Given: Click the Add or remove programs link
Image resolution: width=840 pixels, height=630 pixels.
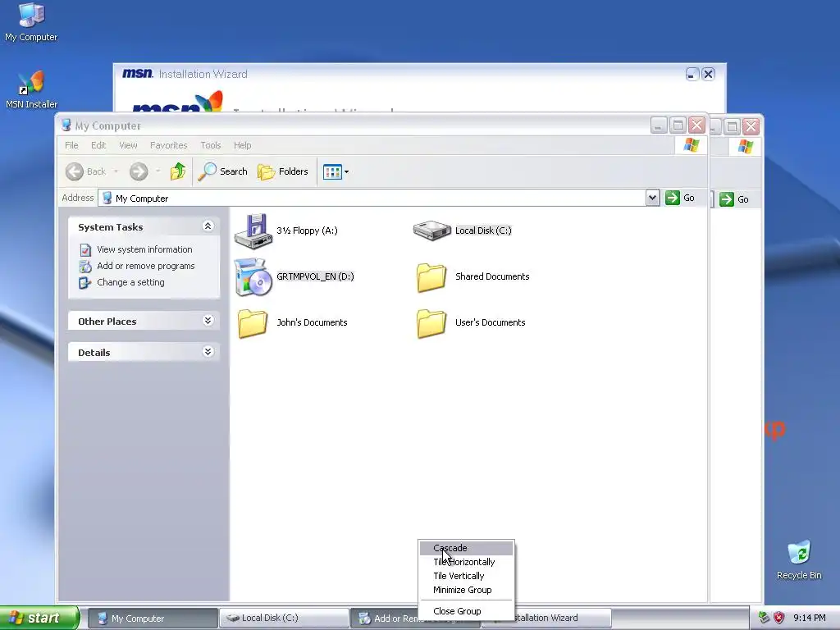Looking at the screenshot, I should coord(146,267).
